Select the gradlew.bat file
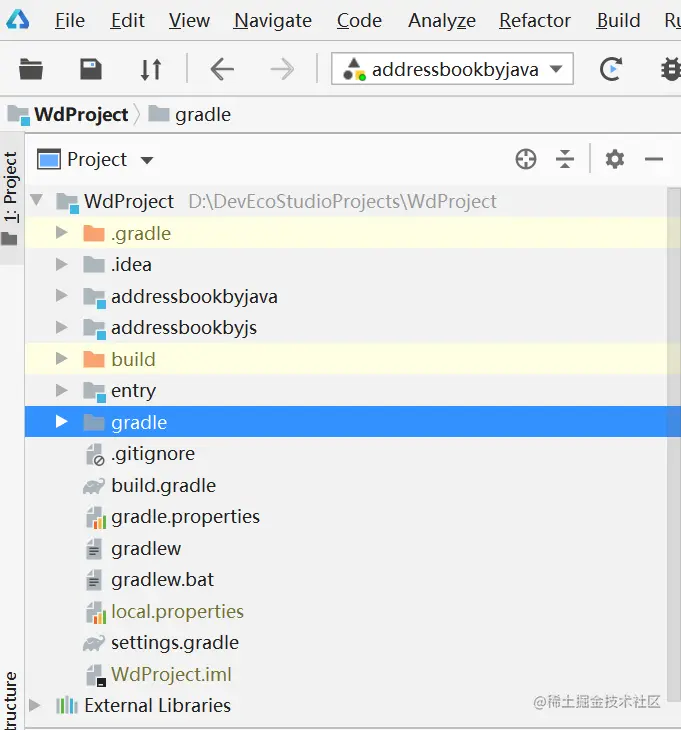Screen dimensions: 681x730 346,580
